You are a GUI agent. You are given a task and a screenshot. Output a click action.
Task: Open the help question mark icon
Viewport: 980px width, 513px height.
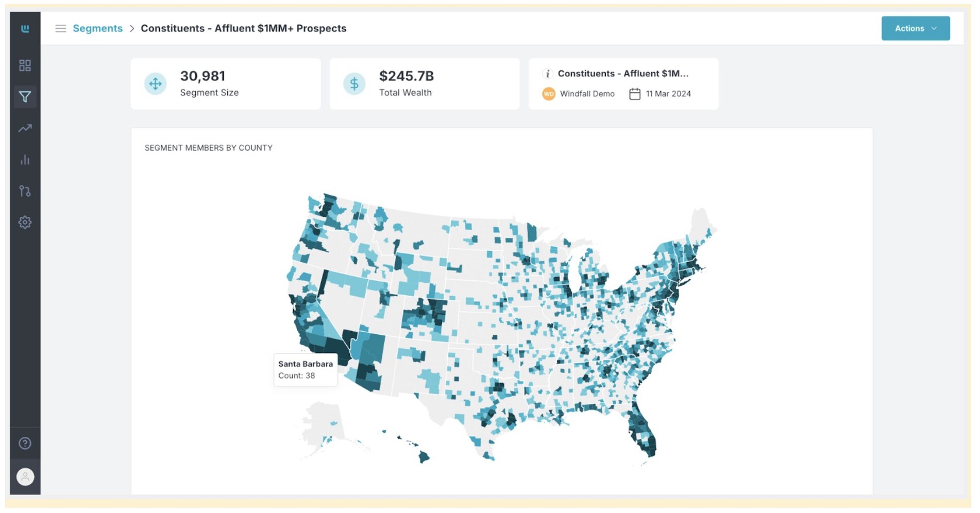point(25,443)
